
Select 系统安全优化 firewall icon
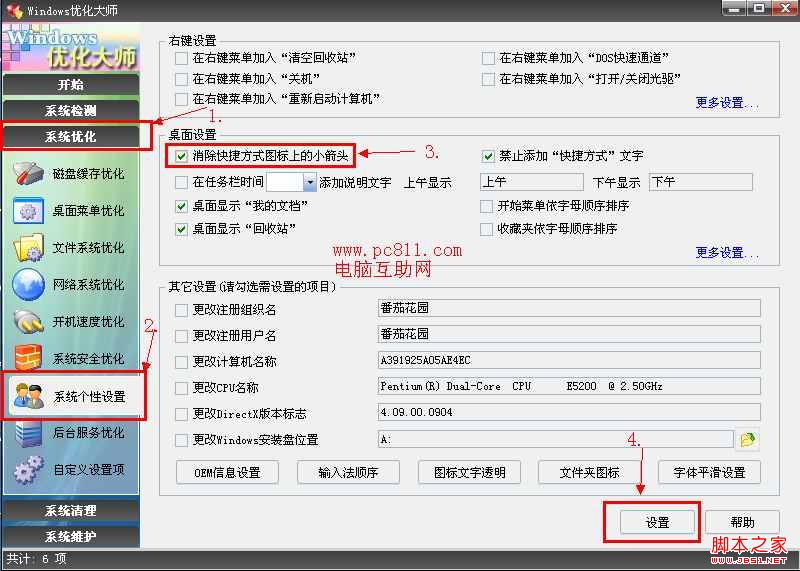pyautogui.click(x=28, y=358)
